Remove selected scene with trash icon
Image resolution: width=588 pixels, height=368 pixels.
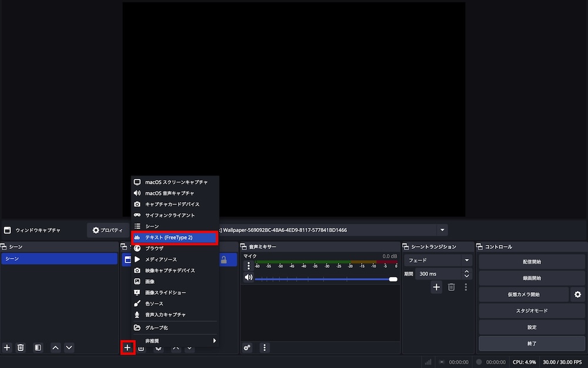21,348
